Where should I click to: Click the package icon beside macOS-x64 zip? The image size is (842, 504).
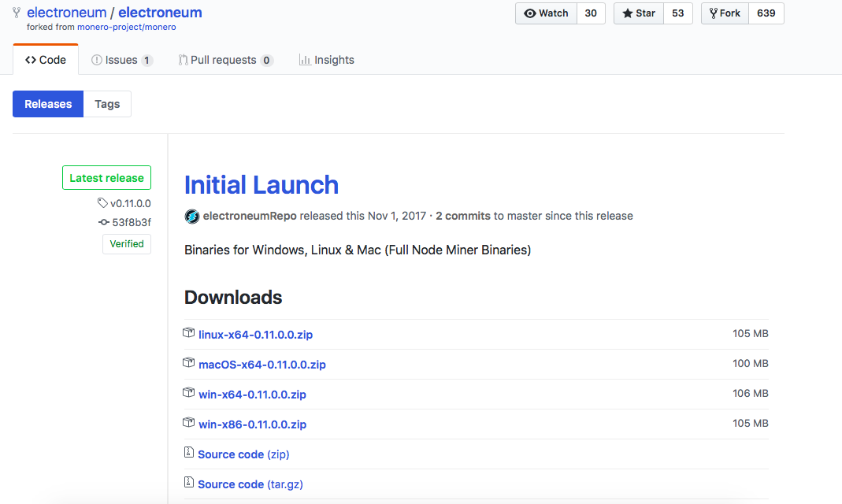(188, 363)
